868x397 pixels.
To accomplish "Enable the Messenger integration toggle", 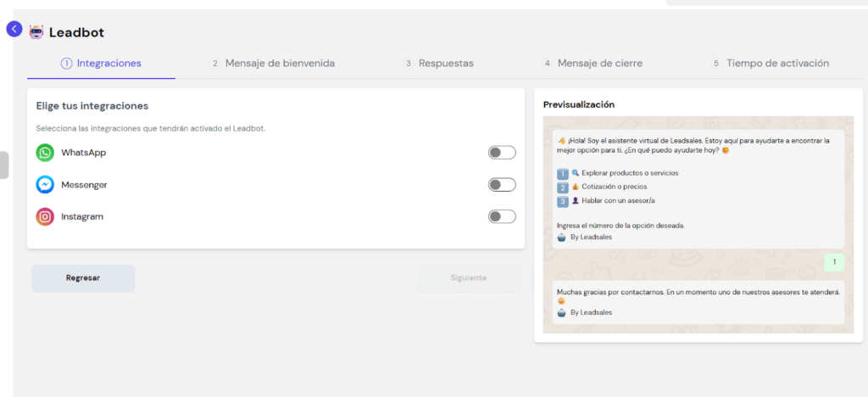I will (502, 185).
